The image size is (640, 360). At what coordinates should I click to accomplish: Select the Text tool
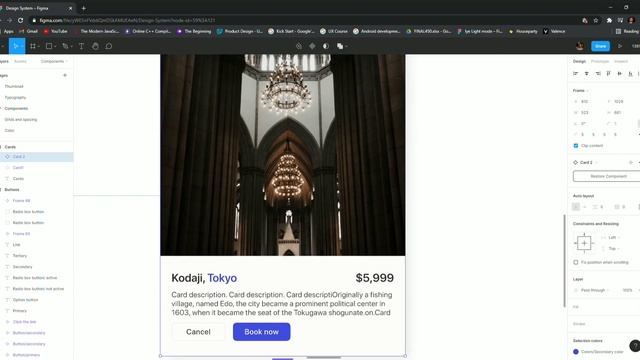pyautogui.click(x=81, y=47)
